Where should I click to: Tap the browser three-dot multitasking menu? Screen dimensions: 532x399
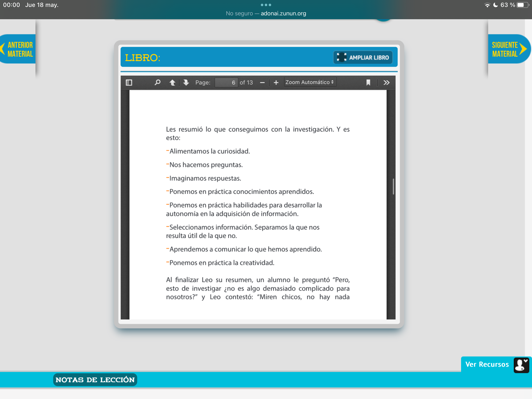click(x=266, y=5)
